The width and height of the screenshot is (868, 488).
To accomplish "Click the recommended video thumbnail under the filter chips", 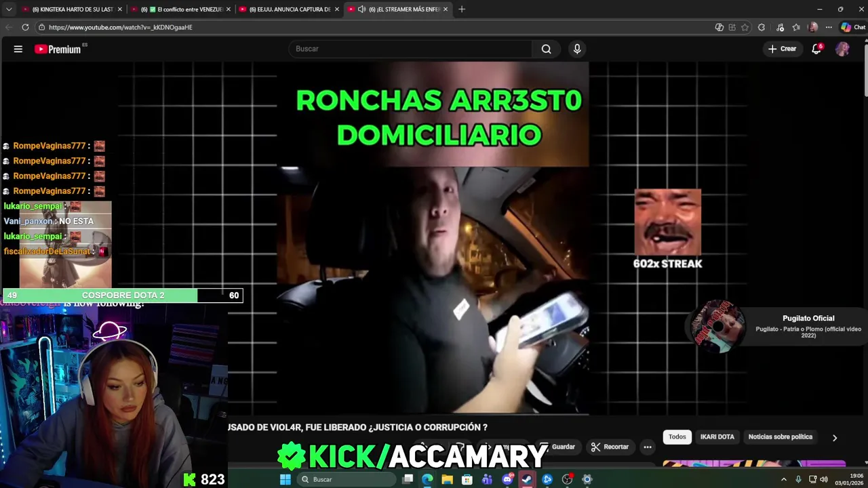I will (753, 464).
